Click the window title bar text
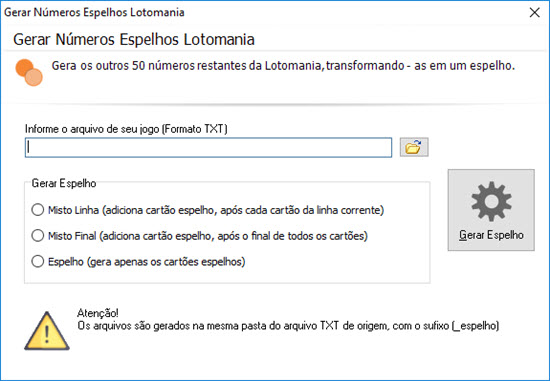 click(x=94, y=12)
